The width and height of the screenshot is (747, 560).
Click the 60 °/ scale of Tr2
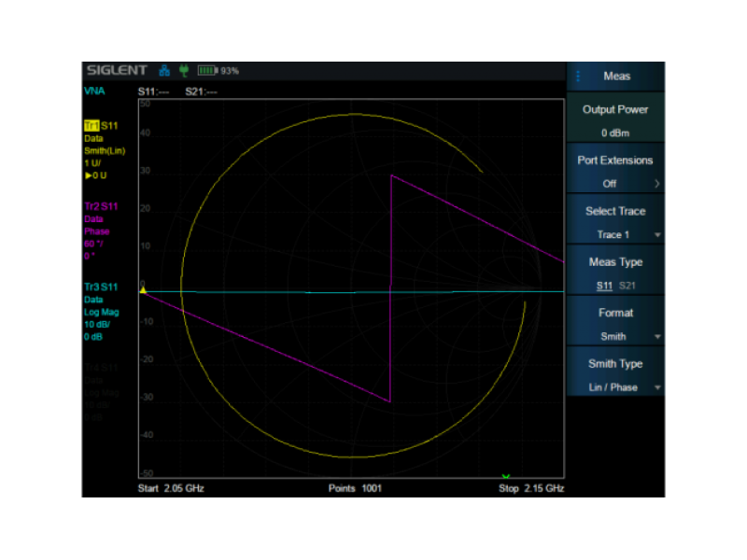pos(94,244)
